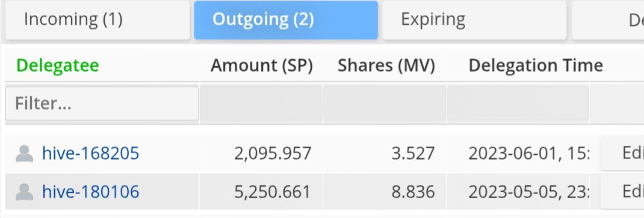The image size is (644, 218).
Task: Sort by the Shares (MV) column header
Action: [x=386, y=66]
